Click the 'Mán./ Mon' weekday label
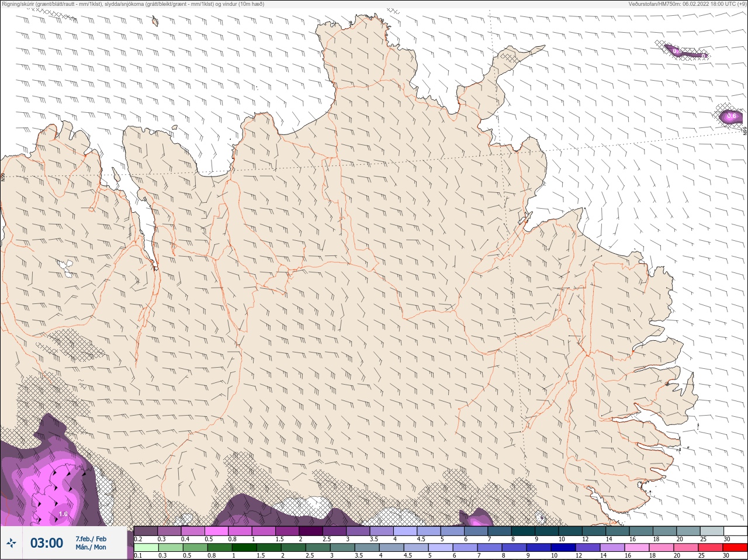 [91, 548]
